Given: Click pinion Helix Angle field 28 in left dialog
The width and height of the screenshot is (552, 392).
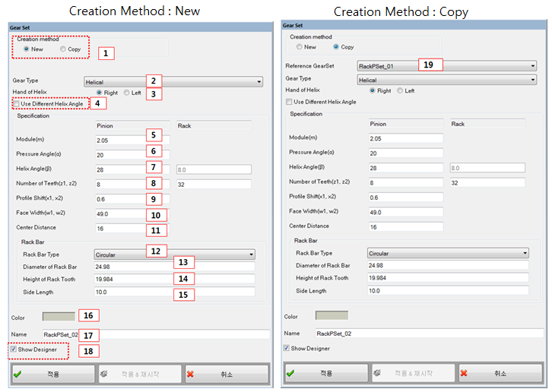Looking at the screenshot, I should (x=132, y=169).
